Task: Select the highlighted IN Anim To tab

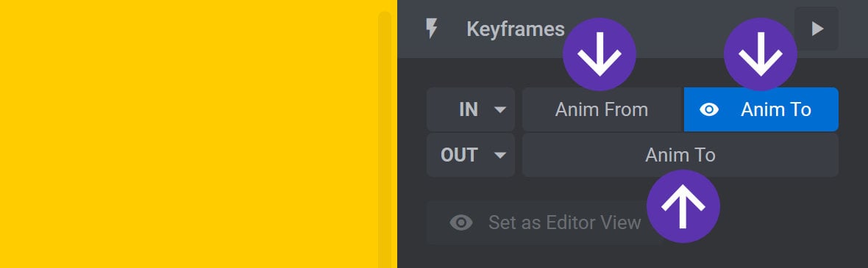Action: point(761,109)
